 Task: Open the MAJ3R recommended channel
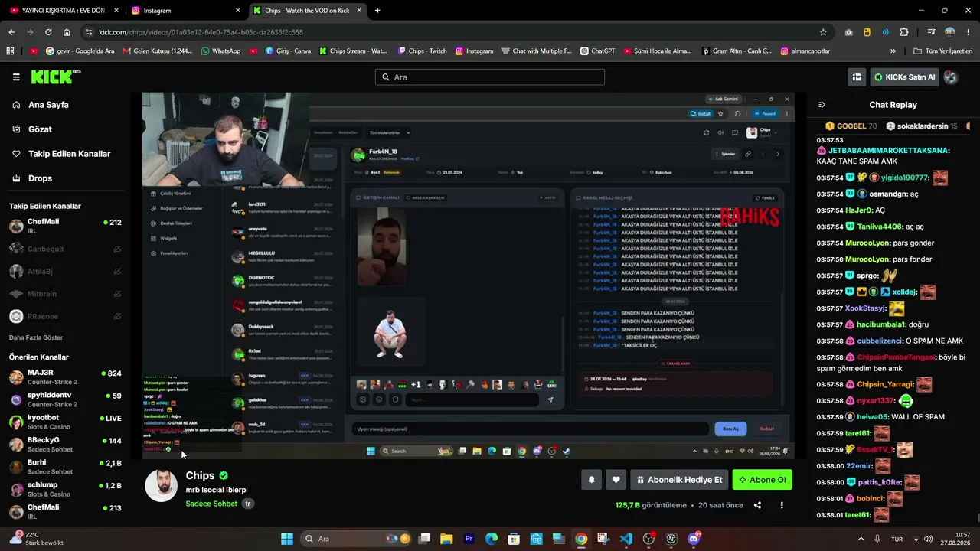65,377
